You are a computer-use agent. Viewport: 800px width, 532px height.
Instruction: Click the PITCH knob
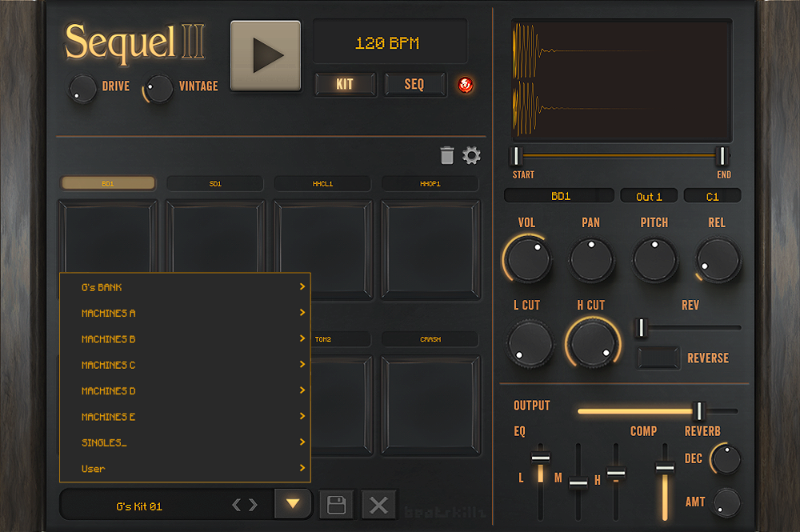[654, 260]
